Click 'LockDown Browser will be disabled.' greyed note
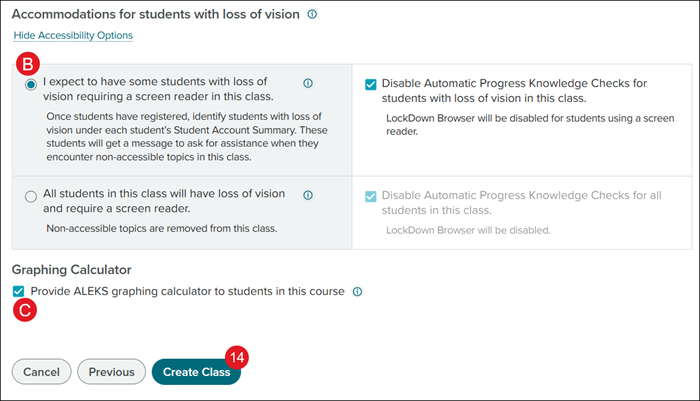The image size is (700, 401). pyautogui.click(x=468, y=231)
